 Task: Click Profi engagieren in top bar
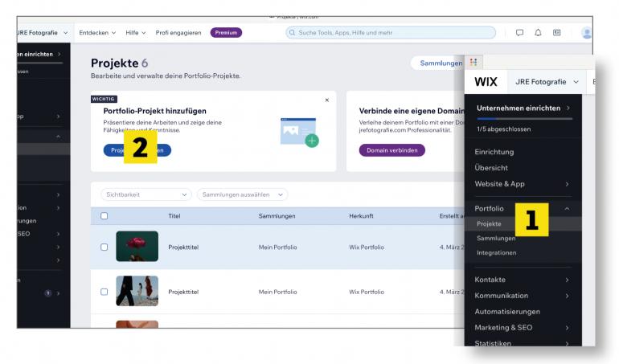coord(178,33)
